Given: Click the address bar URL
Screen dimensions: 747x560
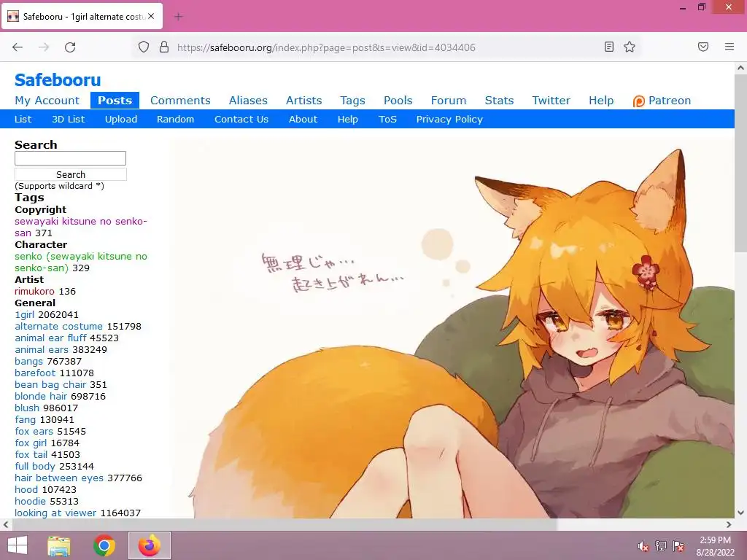Looking at the screenshot, I should tap(326, 47).
